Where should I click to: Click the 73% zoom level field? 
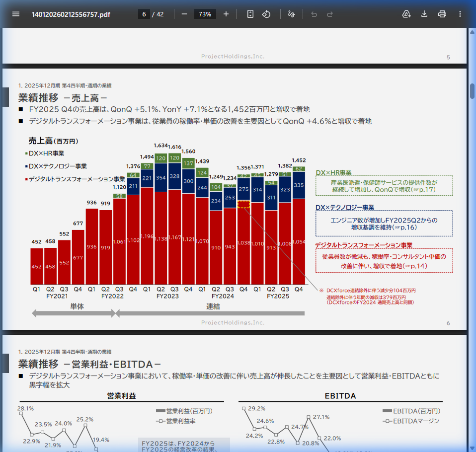pyautogui.click(x=205, y=14)
